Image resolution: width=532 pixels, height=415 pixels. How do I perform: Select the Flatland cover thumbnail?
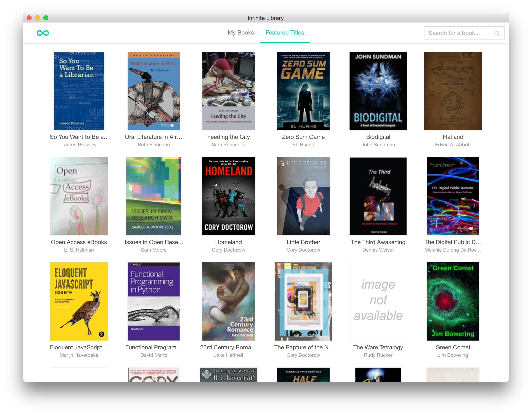pyautogui.click(x=453, y=91)
